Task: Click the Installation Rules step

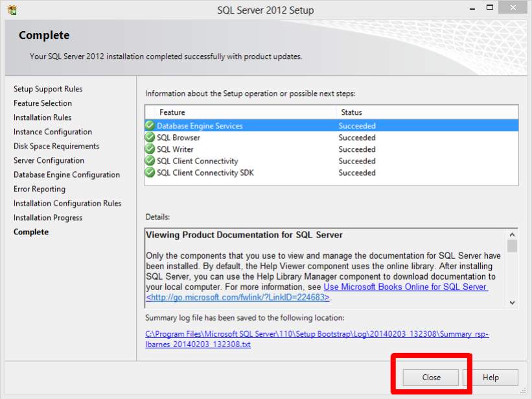Action: (x=42, y=117)
